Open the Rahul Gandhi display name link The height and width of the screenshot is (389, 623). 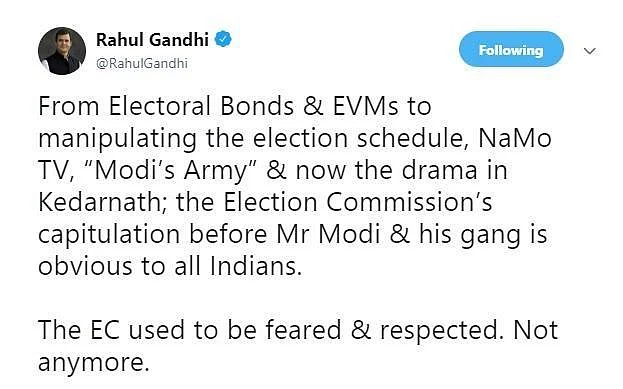(x=152, y=39)
